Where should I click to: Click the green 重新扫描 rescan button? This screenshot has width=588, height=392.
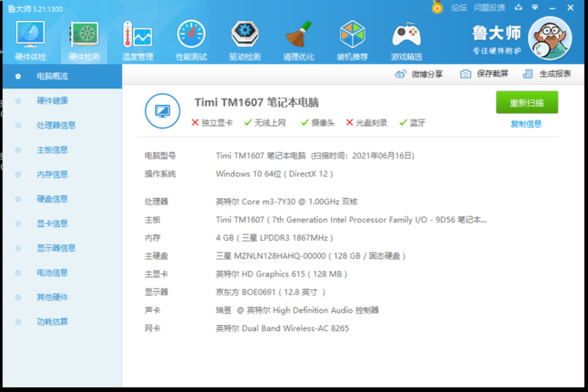pyautogui.click(x=527, y=103)
